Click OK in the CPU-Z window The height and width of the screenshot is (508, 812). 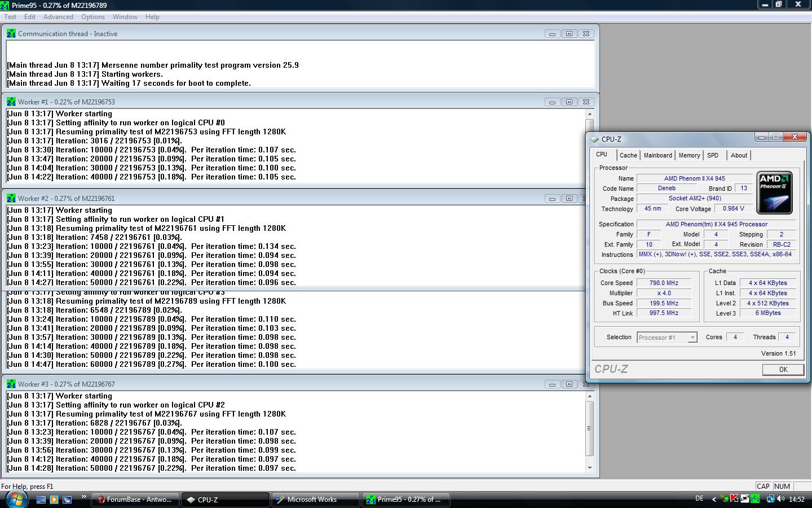(783, 369)
